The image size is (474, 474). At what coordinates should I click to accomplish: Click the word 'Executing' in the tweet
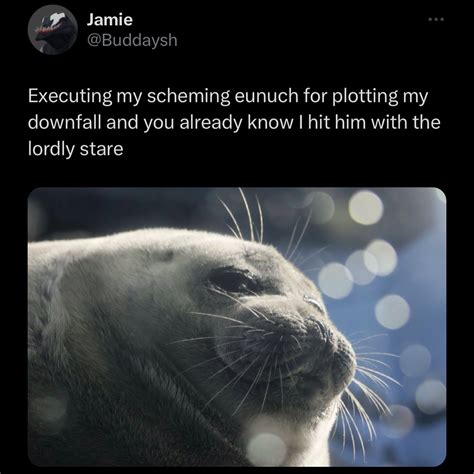coord(70,96)
